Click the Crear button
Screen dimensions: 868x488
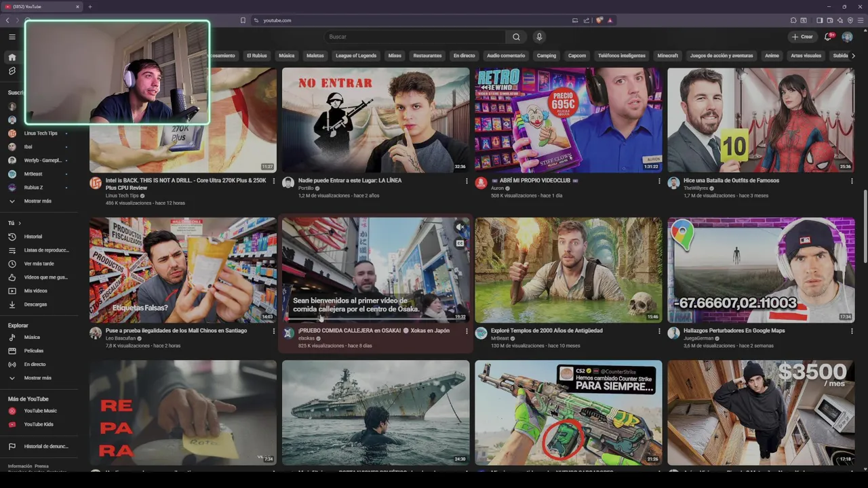802,37
